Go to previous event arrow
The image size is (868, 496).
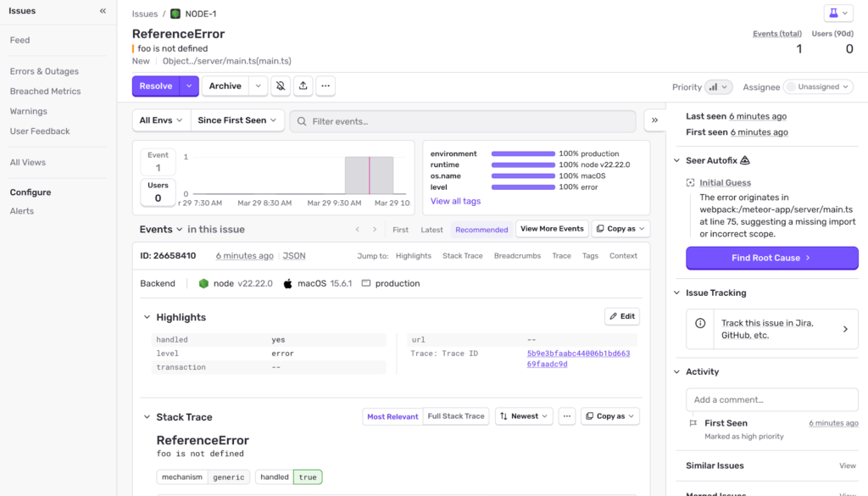click(x=357, y=229)
